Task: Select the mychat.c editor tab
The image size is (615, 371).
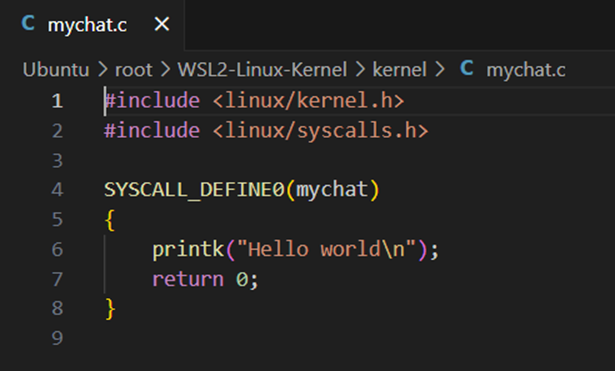Action: click(92, 25)
